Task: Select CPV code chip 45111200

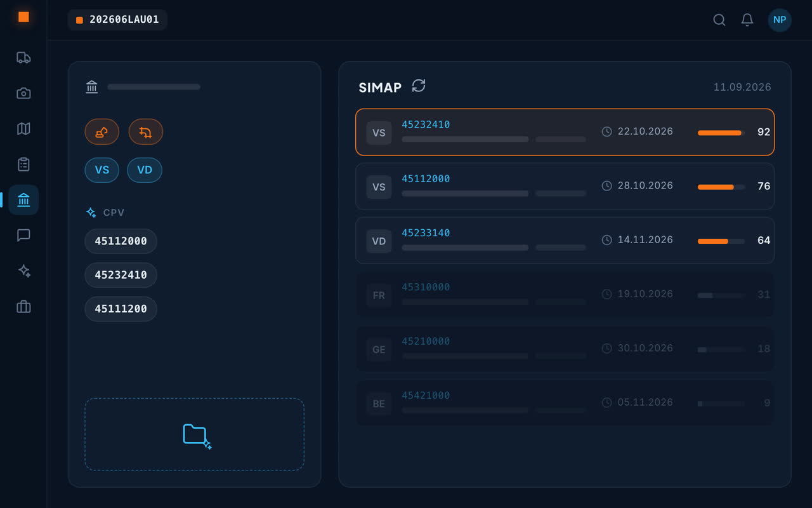Action: [x=121, y=309]
